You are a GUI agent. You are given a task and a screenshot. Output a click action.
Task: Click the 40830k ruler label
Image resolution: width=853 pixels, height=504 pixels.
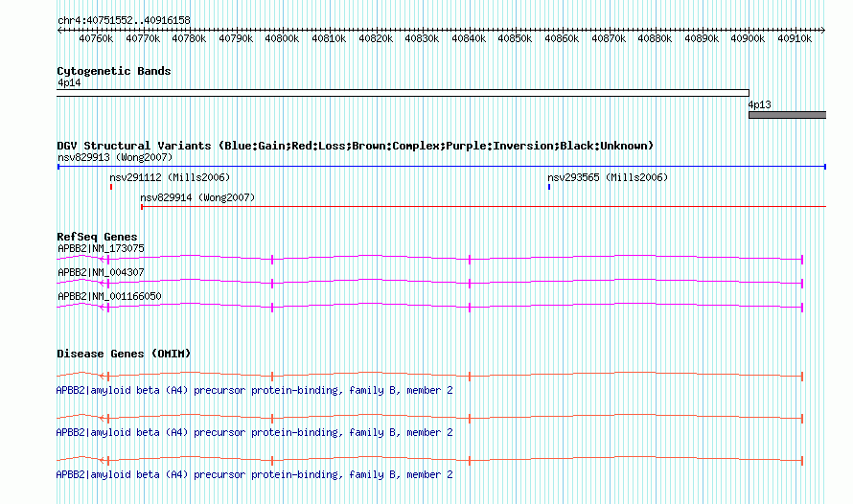pos(422,38)
